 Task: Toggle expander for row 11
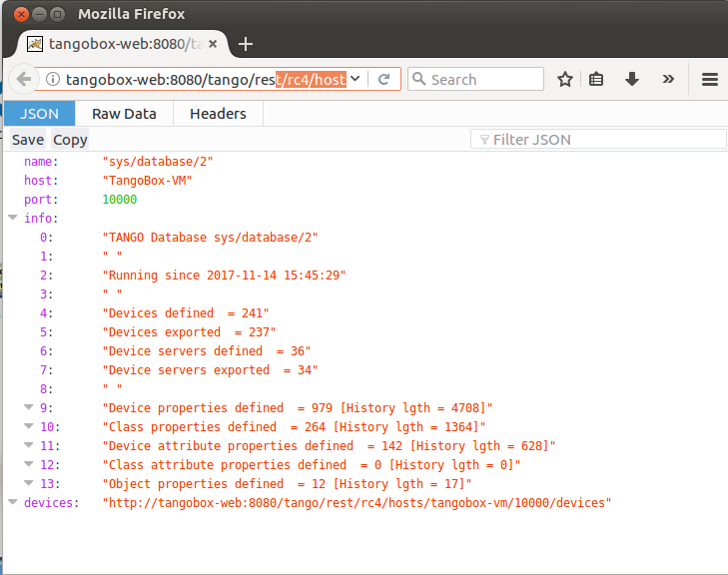pyautogui.click(x=29, y=445)
